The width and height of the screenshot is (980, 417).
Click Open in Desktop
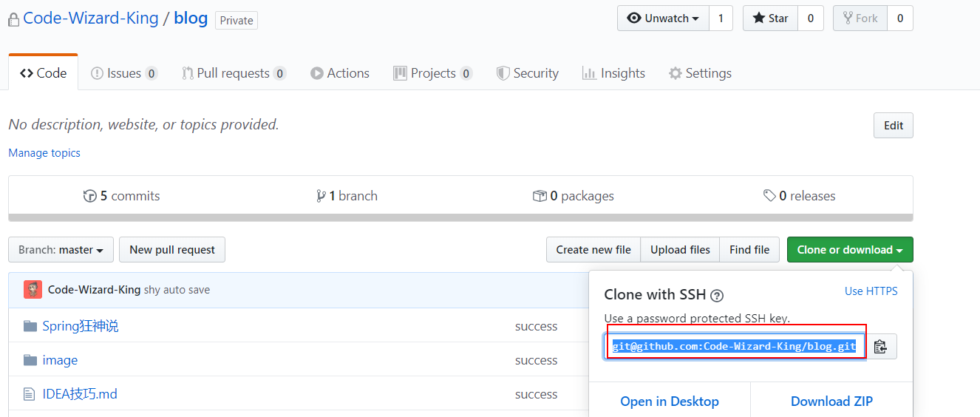coord(670,401)
